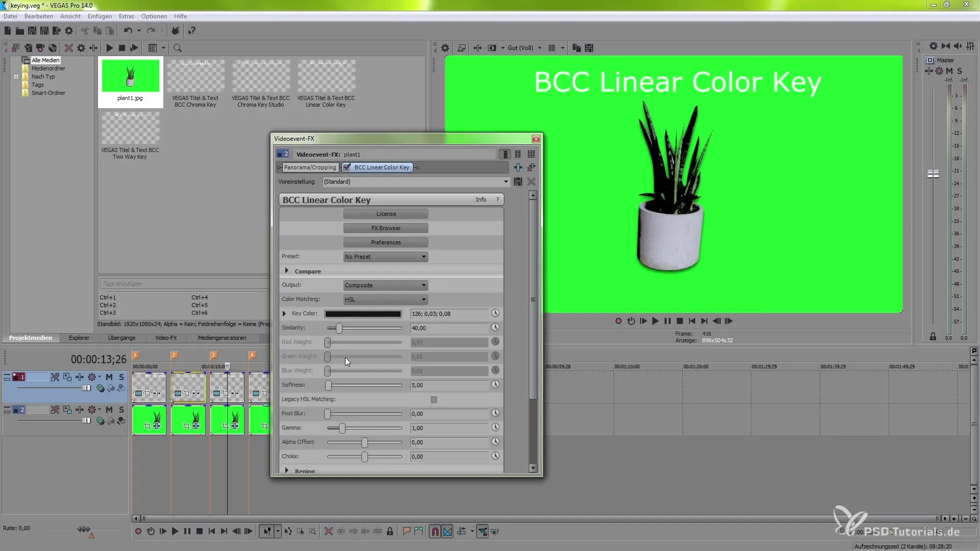Toggle preview on external monitor icon

point(461,48)
